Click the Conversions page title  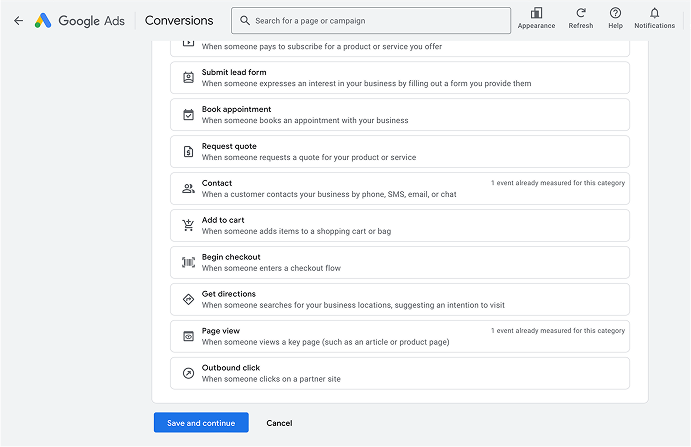click(x=179, y=20)
